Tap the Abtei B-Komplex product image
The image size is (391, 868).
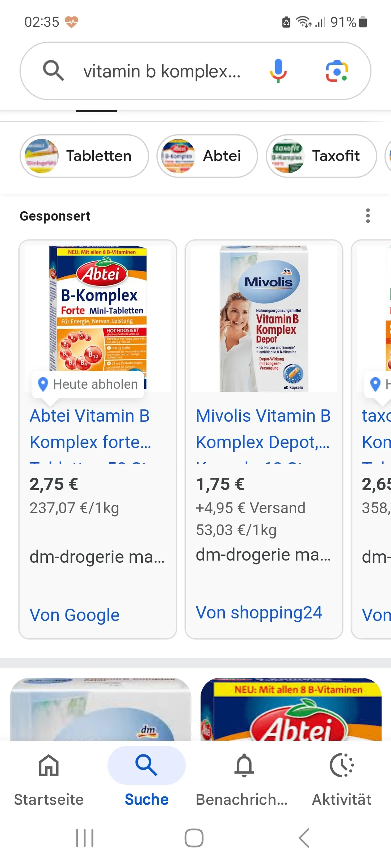[98, 307]
